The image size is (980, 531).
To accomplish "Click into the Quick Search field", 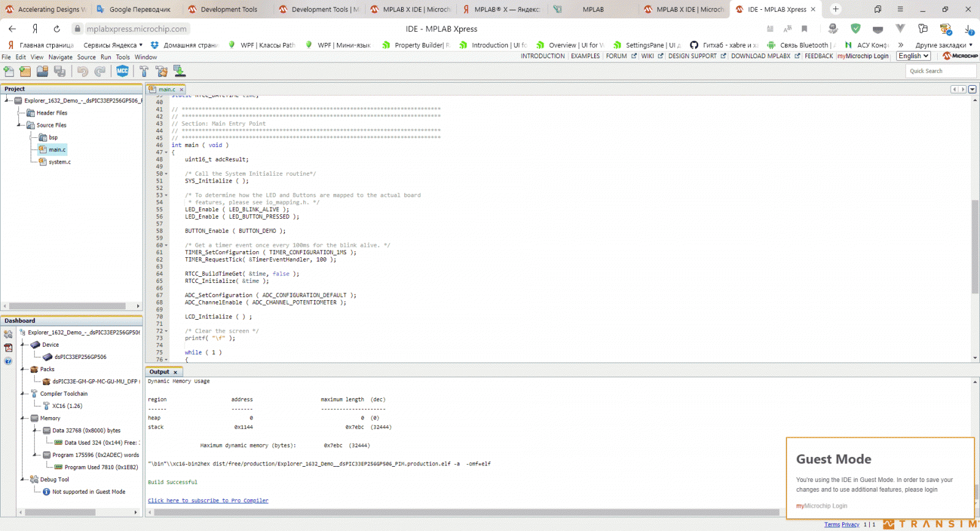I will pos(940,71).
